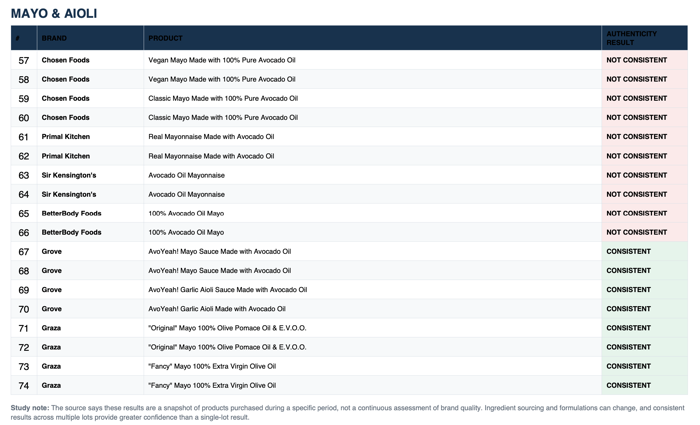Select Chosen Foods brand in row 59

(x=65, y=98)
